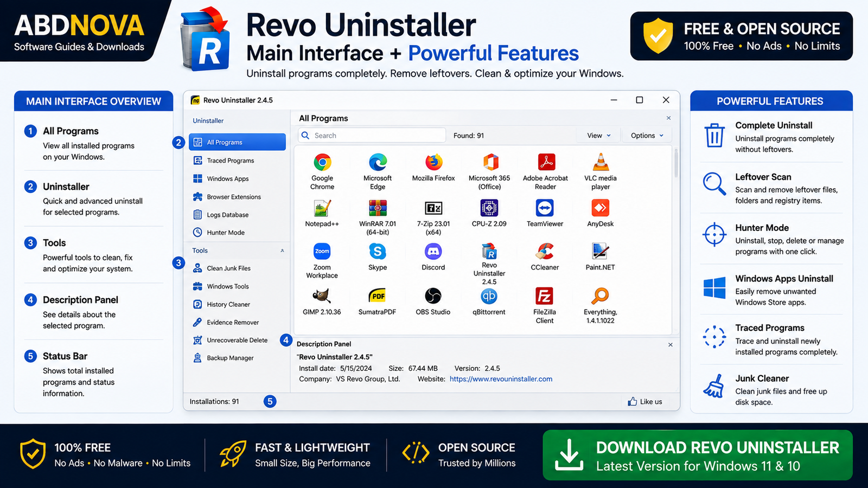Click the Size 67.44 MB value
The image size is (868, 488).
(x=423, y=368)
